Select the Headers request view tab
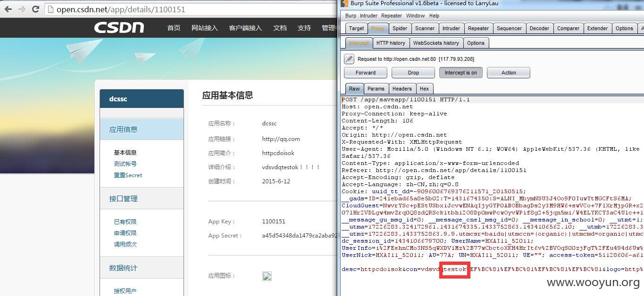Viewport: 644px width, 296px height. click(x=402, y=89)
